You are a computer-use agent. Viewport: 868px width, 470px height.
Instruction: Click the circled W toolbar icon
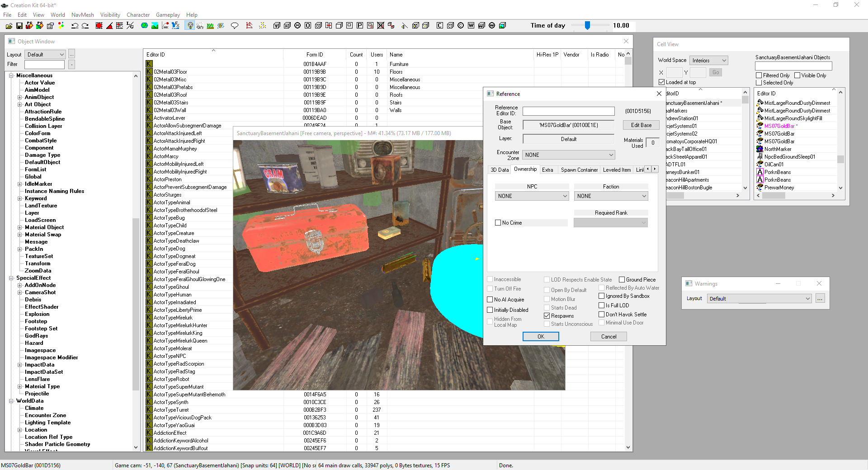(492, 26)
